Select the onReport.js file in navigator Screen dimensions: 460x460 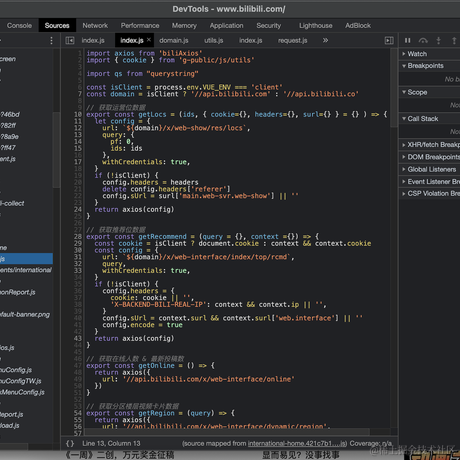(x=18, y=292)
